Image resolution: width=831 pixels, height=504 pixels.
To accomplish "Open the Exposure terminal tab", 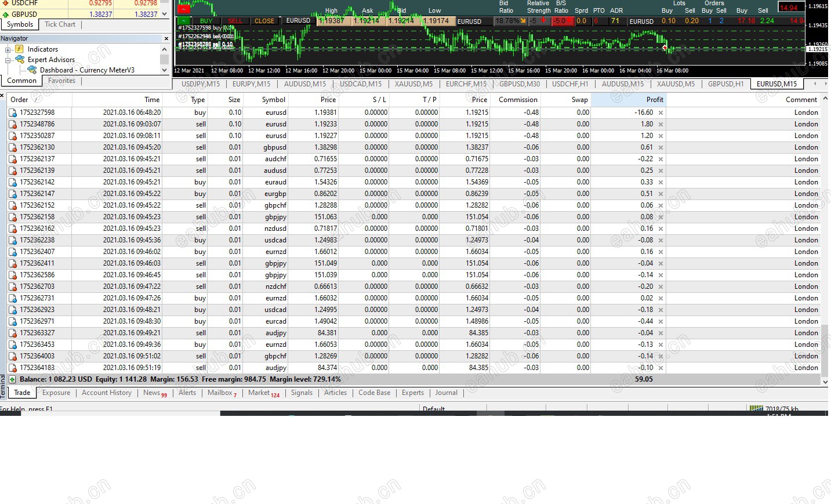I will 56,393.
